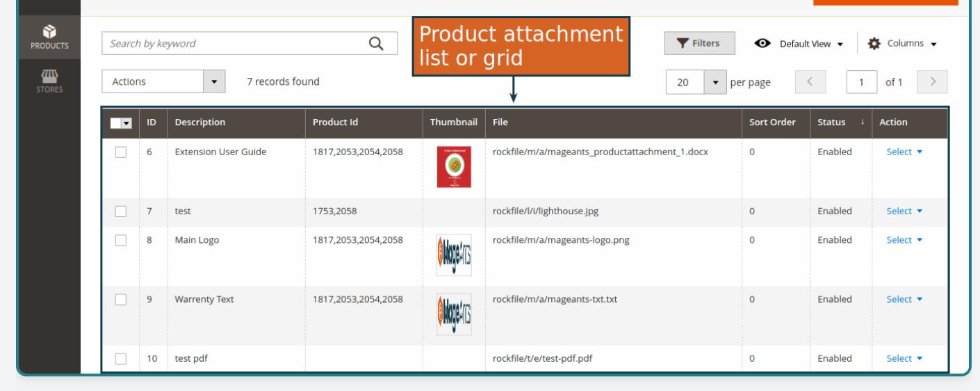Viewport: 980px width, 391px height.
Task: Click the Status column sort arrow
Action: pos(862,123)
